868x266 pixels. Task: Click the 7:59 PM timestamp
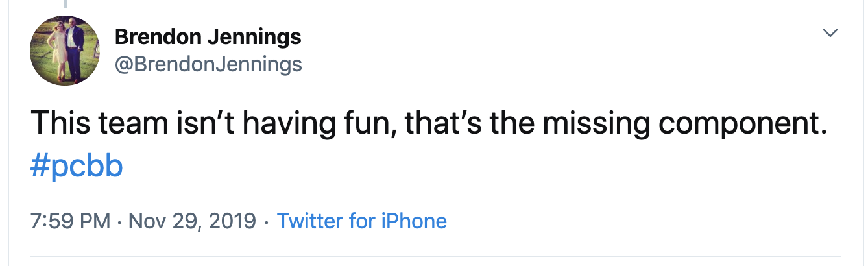(70, 221)
